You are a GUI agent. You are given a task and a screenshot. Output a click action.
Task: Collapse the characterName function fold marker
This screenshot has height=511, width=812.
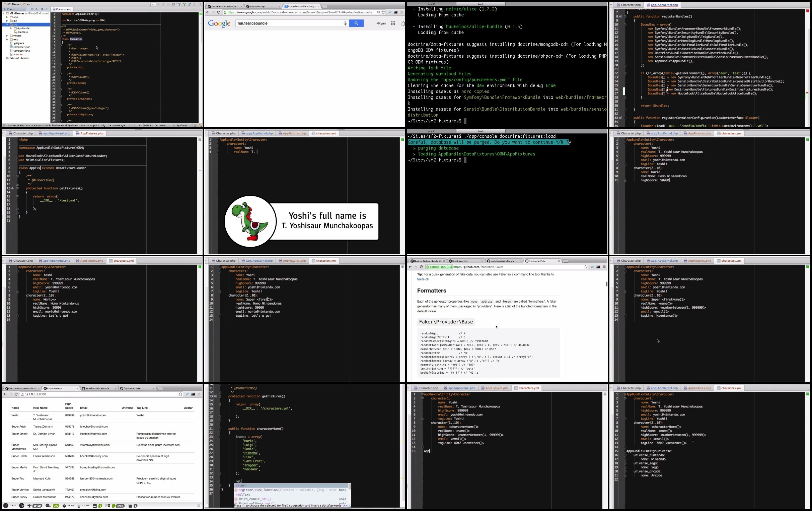coord(220,429)
